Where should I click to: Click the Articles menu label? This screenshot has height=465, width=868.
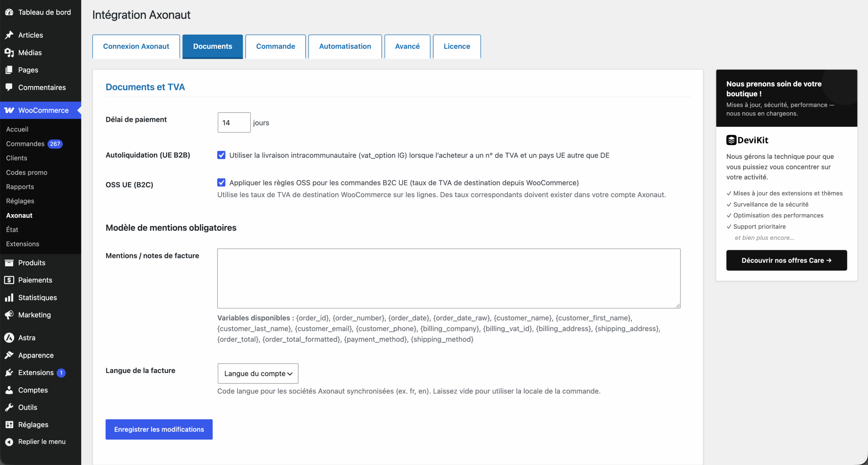coord(31,35)
